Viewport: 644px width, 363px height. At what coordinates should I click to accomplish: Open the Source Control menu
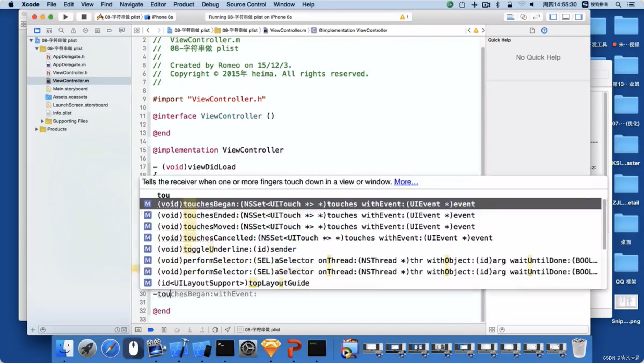pyautogui.click(x=246, y=4)
